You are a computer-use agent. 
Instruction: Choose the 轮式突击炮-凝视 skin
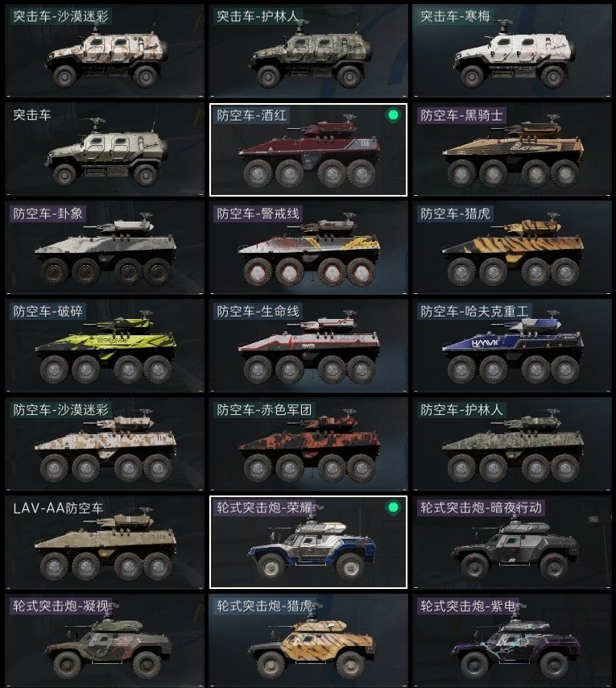point(105,640)
